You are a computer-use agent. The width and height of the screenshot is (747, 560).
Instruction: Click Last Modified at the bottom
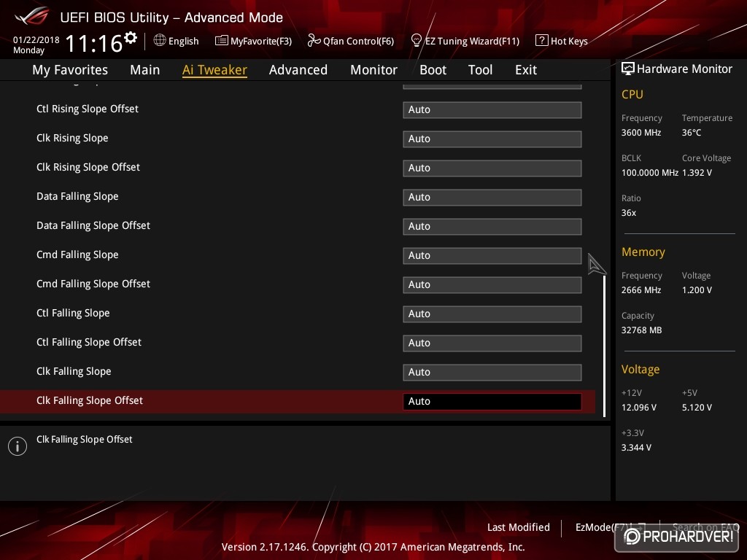click(x=519, y=527)
